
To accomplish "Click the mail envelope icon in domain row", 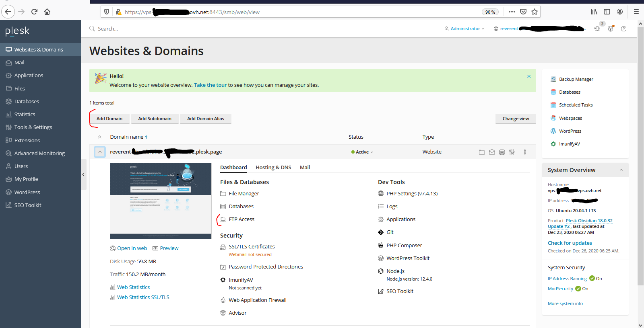I will 492,152.
